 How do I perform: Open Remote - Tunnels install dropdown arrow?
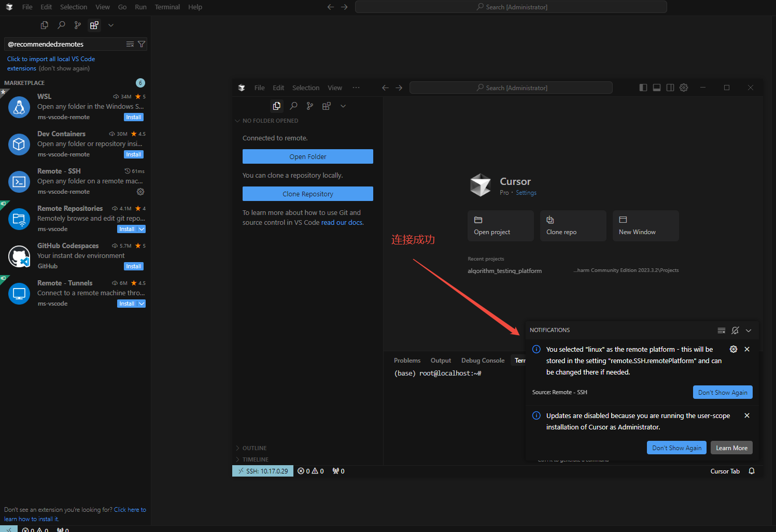(142, 304)
